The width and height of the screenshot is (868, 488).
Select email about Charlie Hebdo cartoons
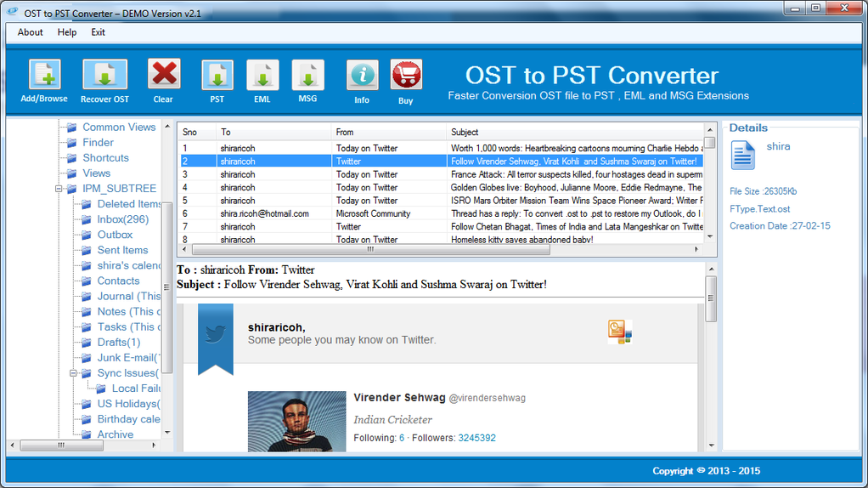pyautogui.click(x=441, y=149)
